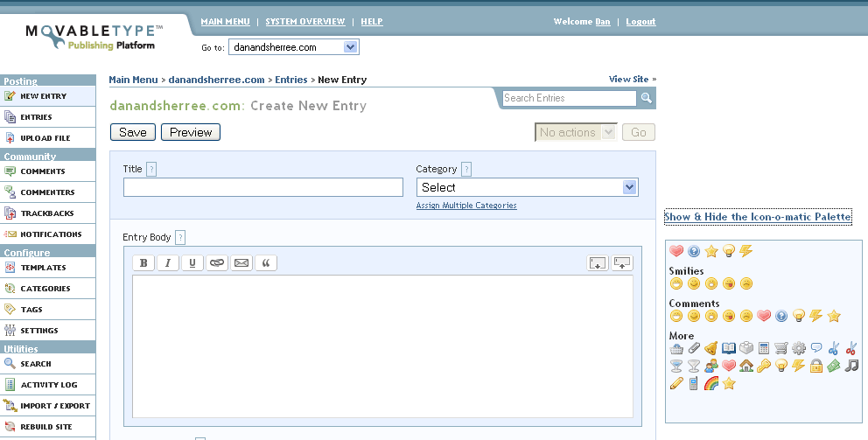Open the No actions dropdown
Image resolution: width=868 pixels, height=440 pixels.
pos(576,132)
